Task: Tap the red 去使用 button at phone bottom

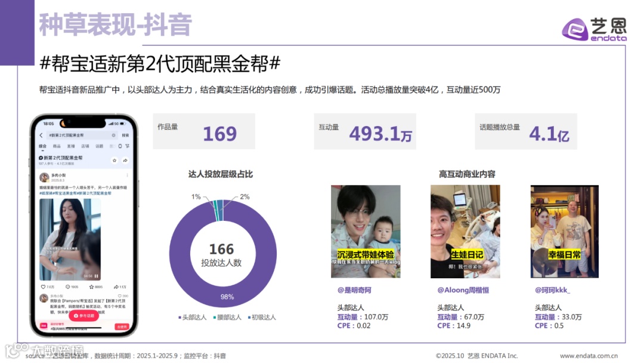Action: tap(122, 327)
